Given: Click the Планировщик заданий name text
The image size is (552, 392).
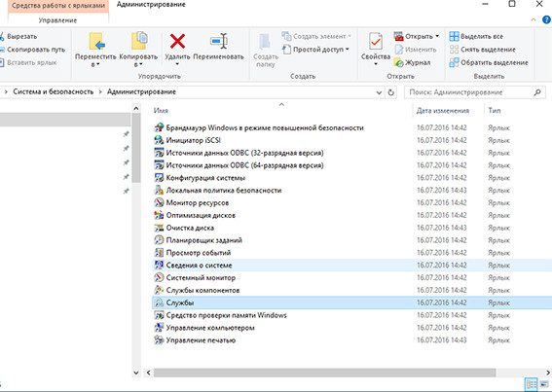Looking at the screenshot, I should coord(203,240).
